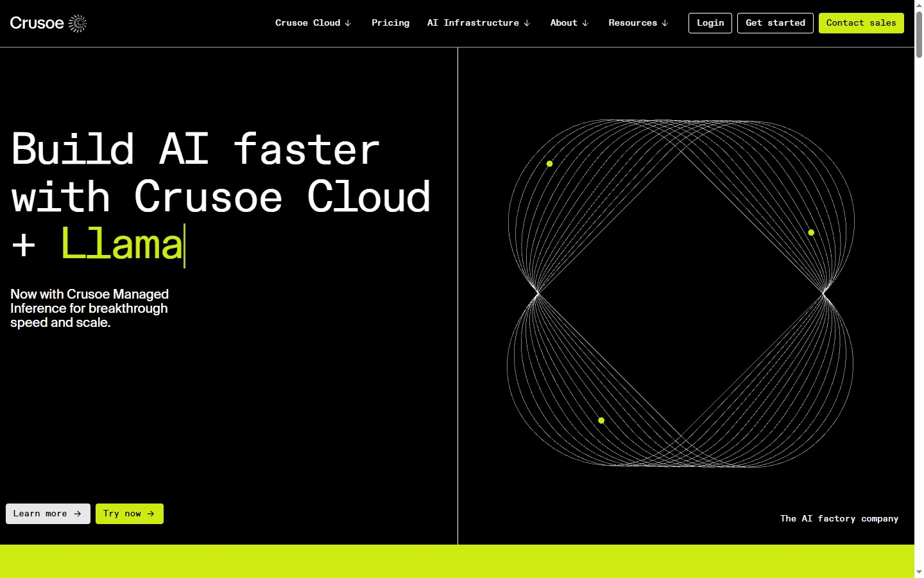Open the AI Infrastructure dropdown

(479, 23)
